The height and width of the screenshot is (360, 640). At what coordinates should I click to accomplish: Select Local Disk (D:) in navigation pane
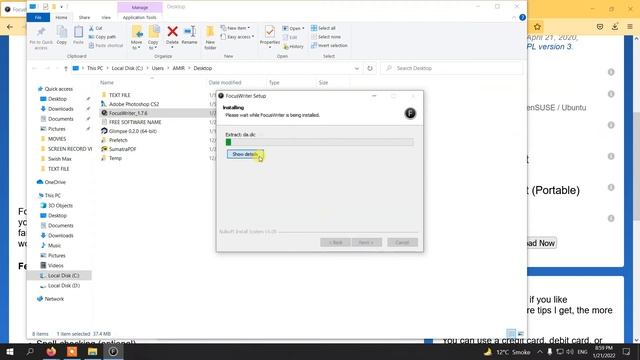64,286
